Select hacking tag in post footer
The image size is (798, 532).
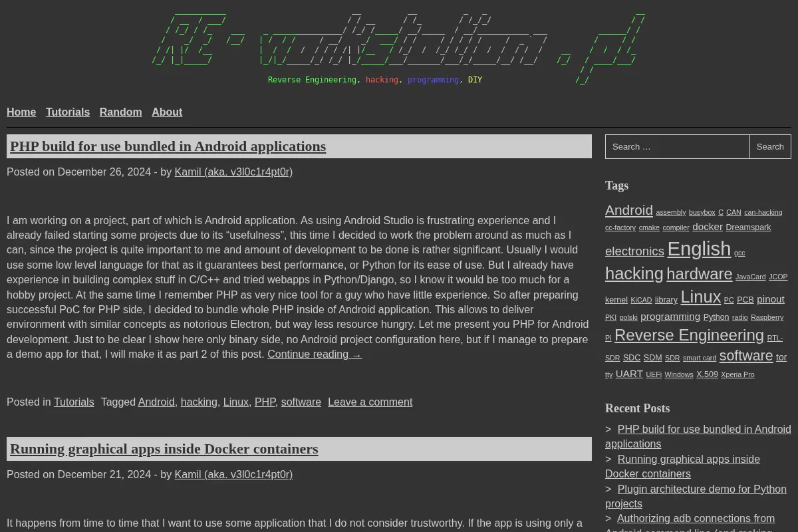pyautogui.click(x=199, y=402)
